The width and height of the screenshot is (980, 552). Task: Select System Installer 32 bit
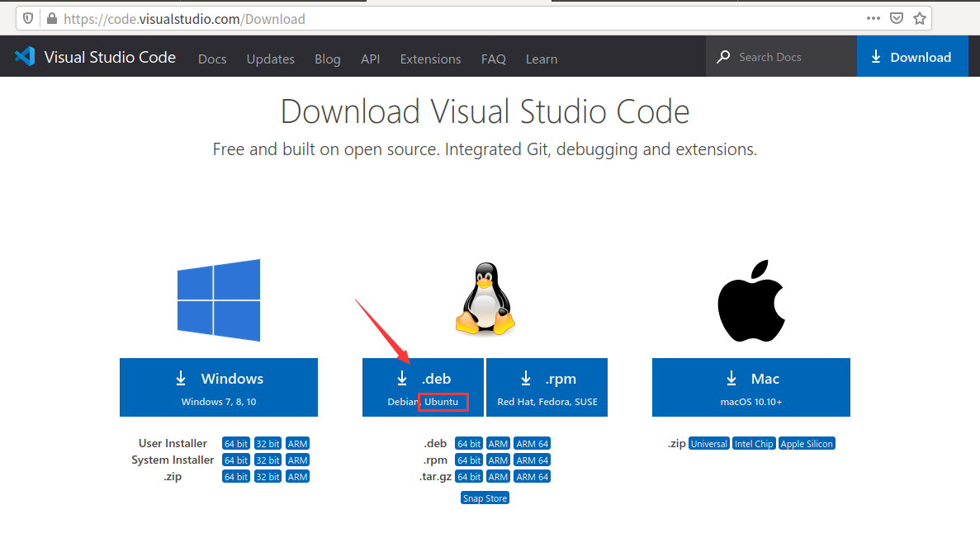(267, 460)
